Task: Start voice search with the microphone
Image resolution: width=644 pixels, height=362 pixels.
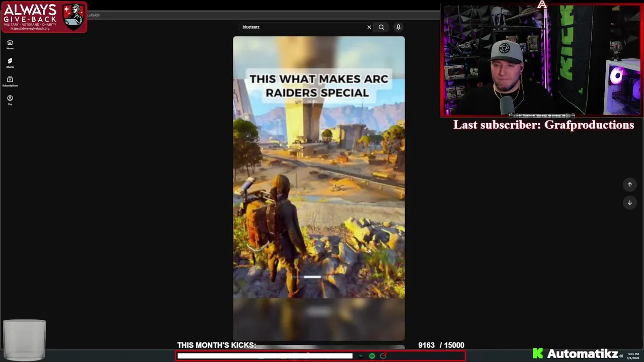Action: point(398,27)
